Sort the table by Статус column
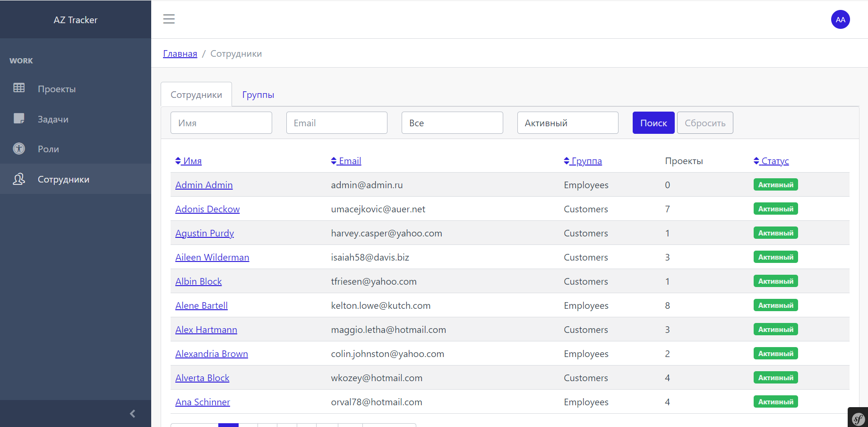Image resolution: width=868 pixels, height=427 pixels. pos(771,161)
